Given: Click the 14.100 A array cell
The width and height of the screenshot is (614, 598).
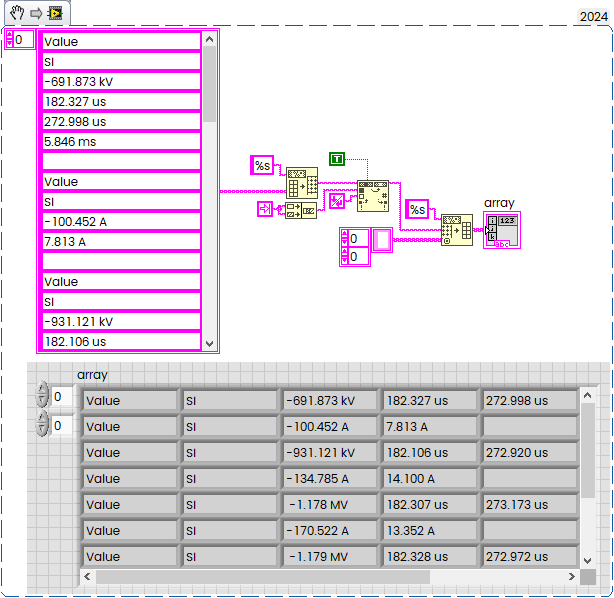Looking at the screenshot, I should pos(429,479).
